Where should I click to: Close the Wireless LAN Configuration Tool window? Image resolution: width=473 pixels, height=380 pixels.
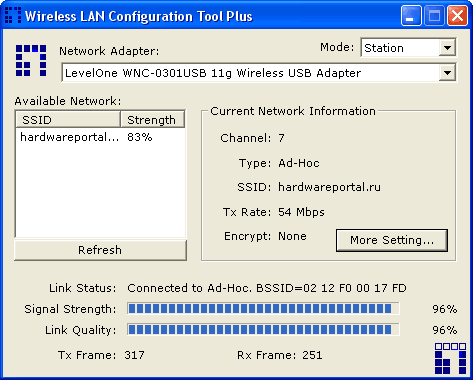457,15
